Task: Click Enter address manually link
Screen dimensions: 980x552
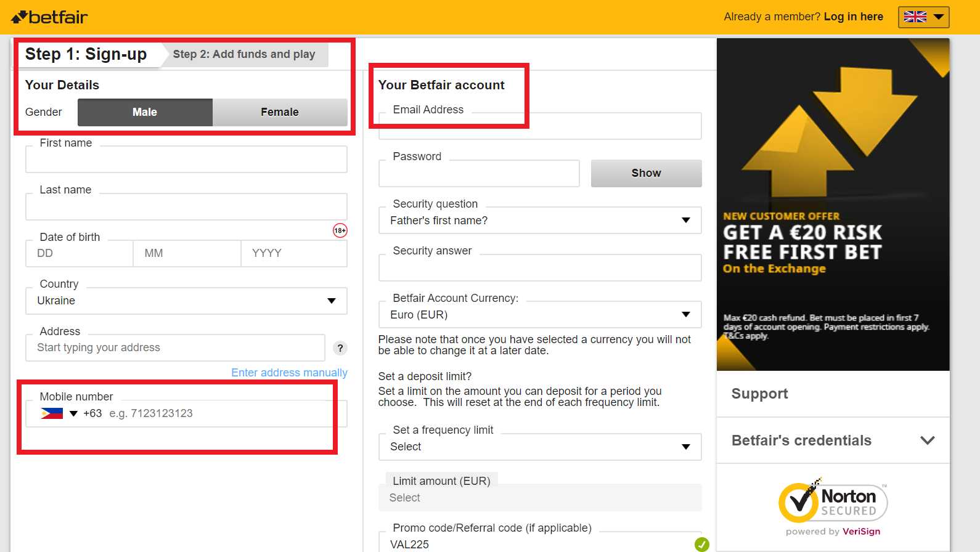Action: [x=289, y=373]
